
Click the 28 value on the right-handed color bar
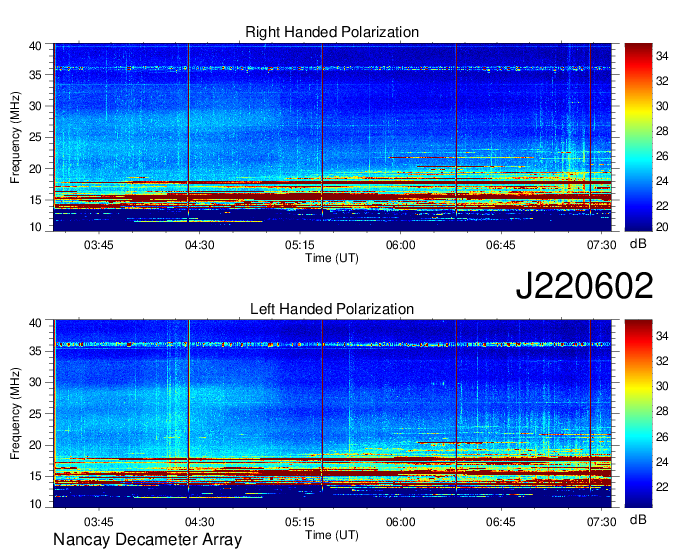[662, 131]
